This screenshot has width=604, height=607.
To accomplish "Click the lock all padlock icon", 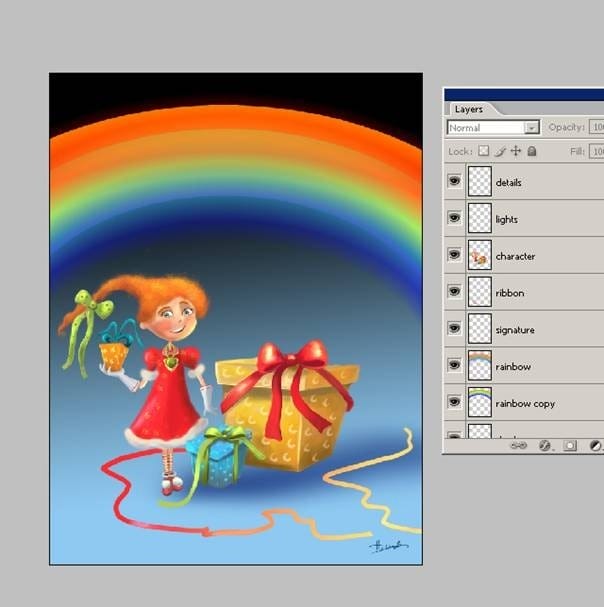I will click(532, 151).
